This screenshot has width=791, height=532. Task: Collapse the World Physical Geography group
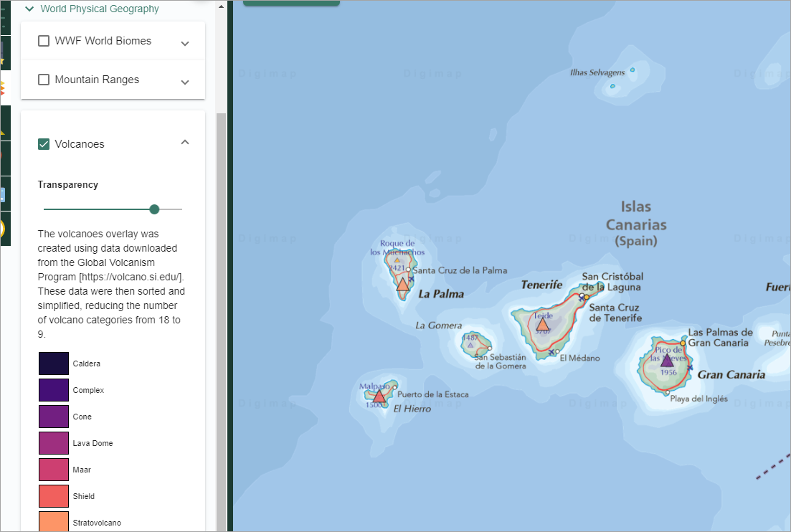pos(29,9)
